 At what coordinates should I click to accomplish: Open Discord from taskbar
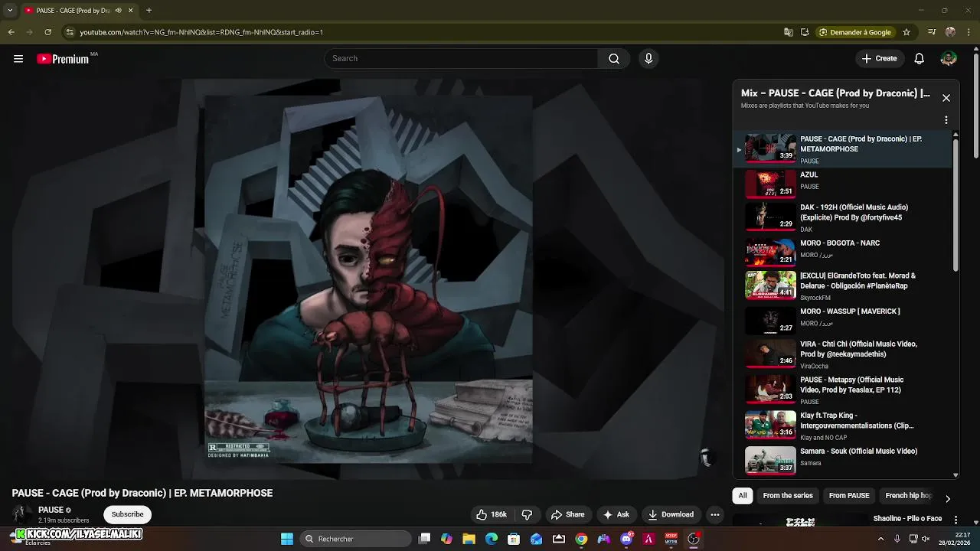pos(626,539)
